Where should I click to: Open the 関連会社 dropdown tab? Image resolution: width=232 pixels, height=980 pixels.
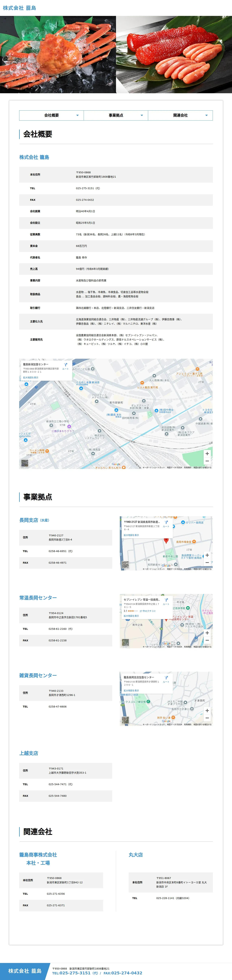tap(180, 115)
